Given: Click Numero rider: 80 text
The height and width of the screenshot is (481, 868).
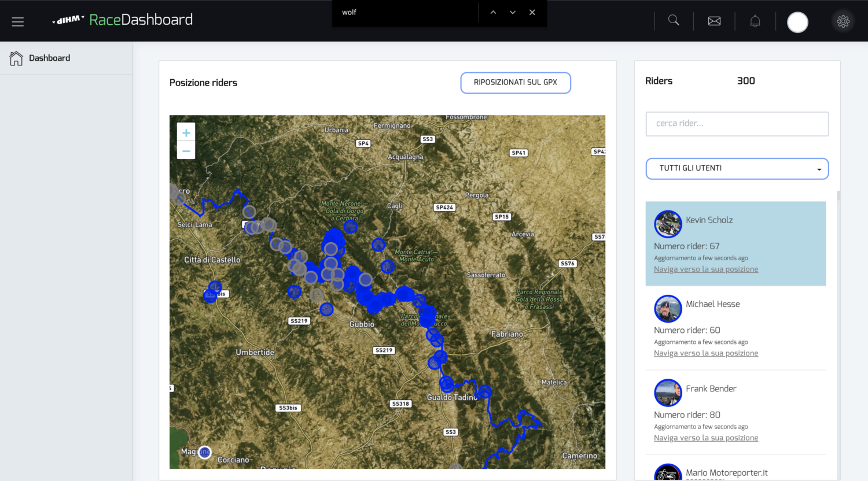Looking at the screenshot, I should click(x=687, y=415).
